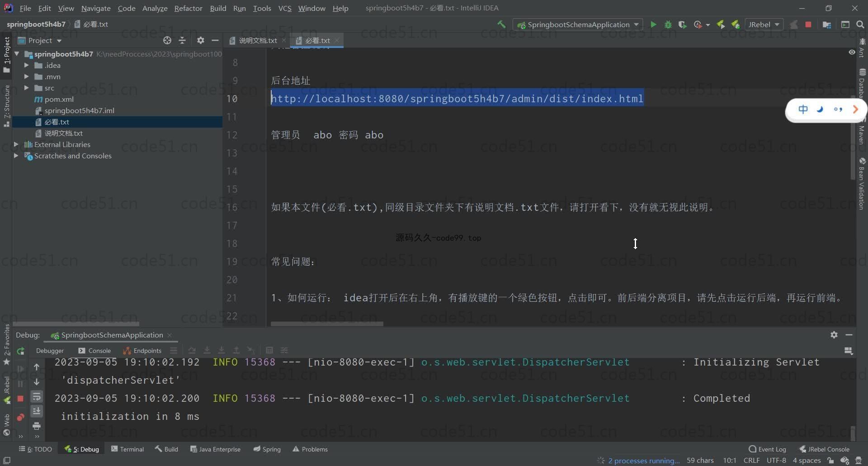Viewport: 868px width, 466px height.
Task: Open the Event Log
Action: point(768,449)
